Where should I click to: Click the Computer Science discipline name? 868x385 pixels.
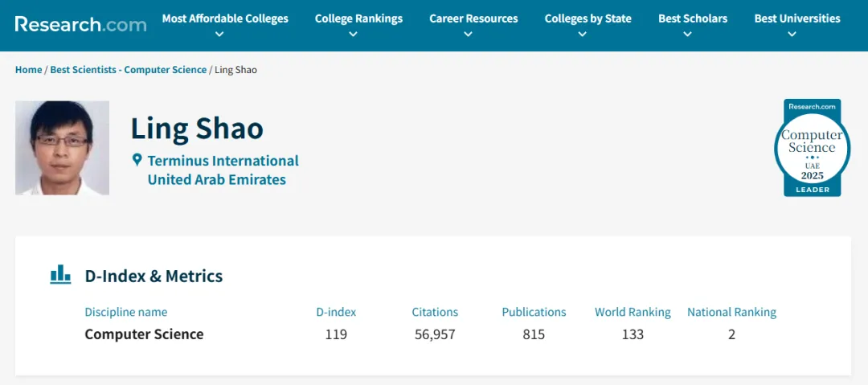(x=144, y=334)
